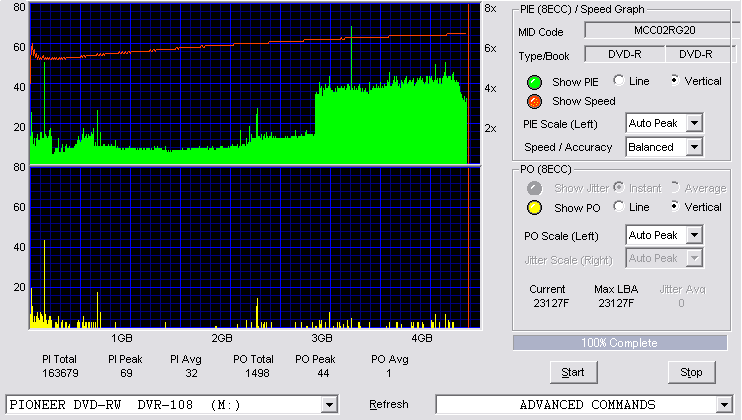Click the 100% Complete progress bar
The height and width of the screenshot is (420, 742).
tap(620, 343)
